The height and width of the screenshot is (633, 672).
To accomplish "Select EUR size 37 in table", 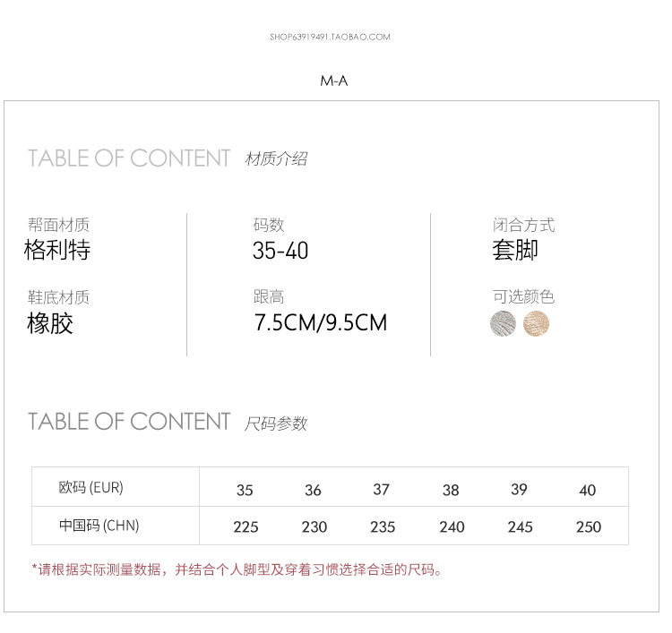I will (x=382, y=490).
